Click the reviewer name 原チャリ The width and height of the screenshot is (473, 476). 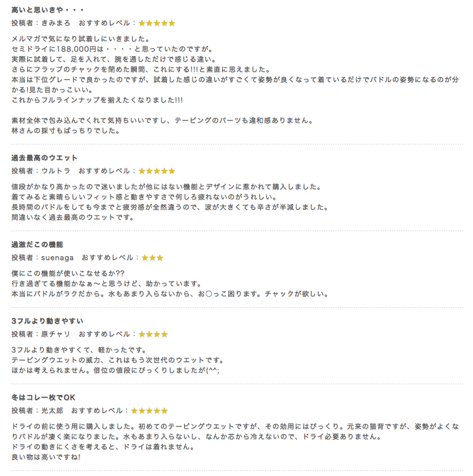tap(56, 334)
